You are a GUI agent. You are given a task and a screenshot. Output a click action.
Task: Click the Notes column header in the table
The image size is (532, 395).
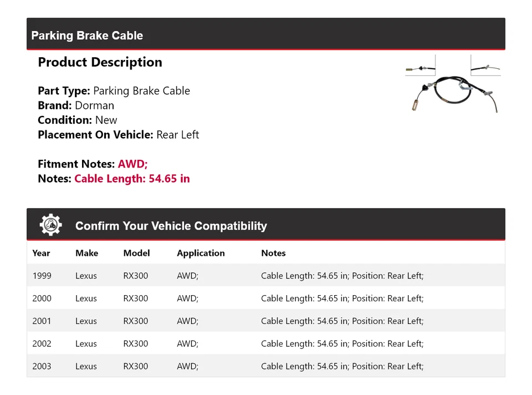click(273, 253)
